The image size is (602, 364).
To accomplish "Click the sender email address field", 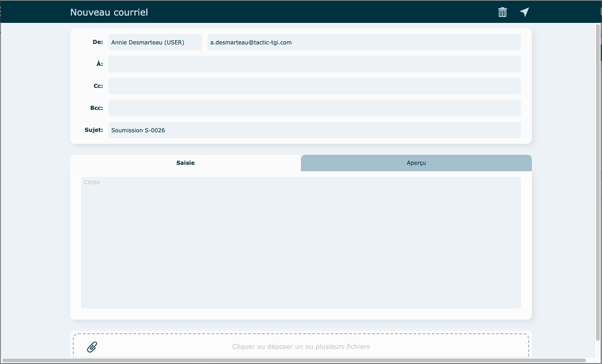I will 364,42.
